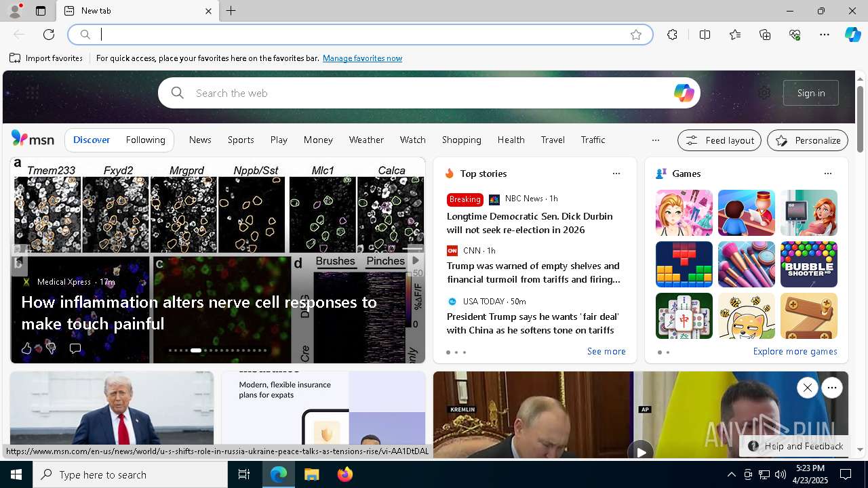
Task: Open the Shopping menu item
Action: coord(461,140)
